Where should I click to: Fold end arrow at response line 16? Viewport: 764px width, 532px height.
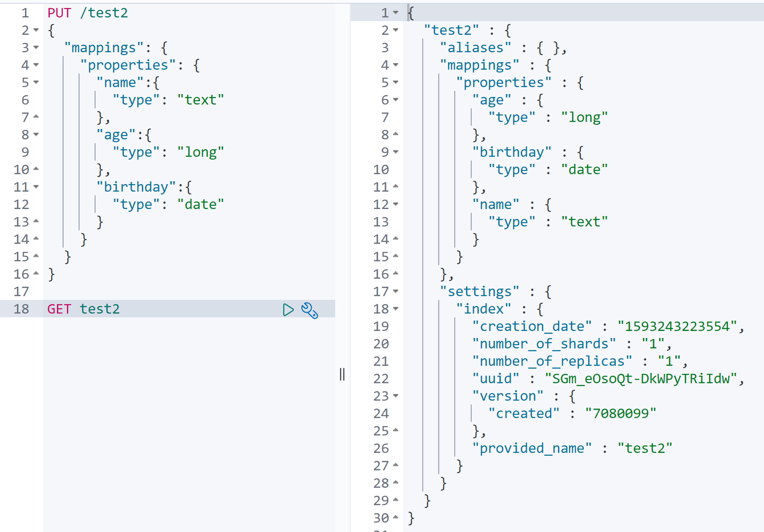tap(396, 274)
